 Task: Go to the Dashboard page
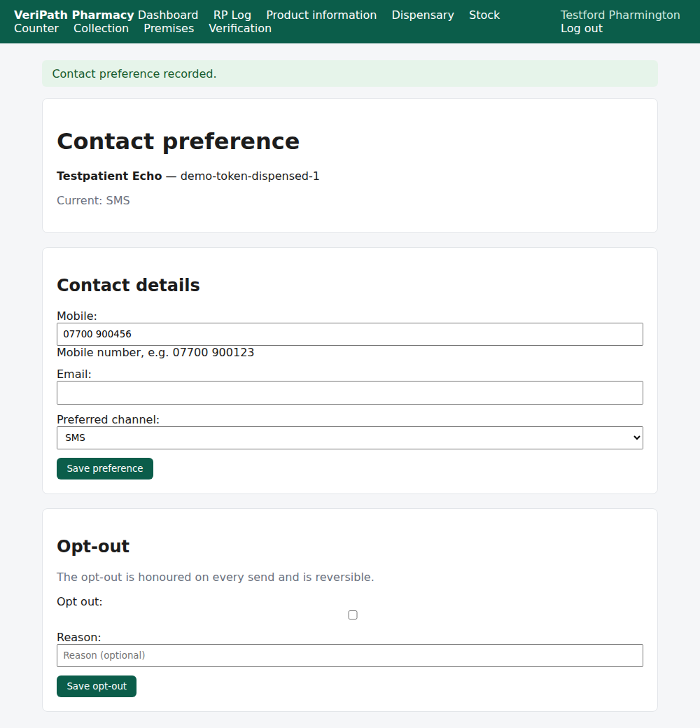coord(168,15)
